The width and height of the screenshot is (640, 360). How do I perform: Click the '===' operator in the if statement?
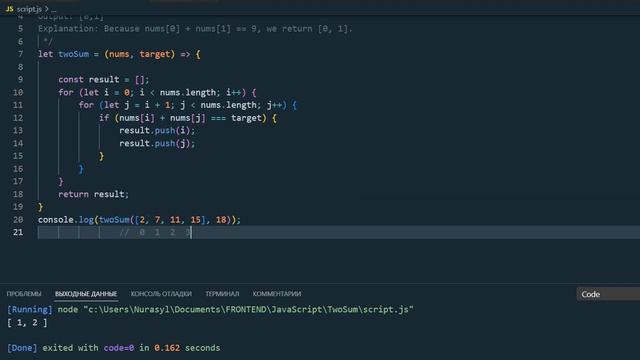click(218, 118)
